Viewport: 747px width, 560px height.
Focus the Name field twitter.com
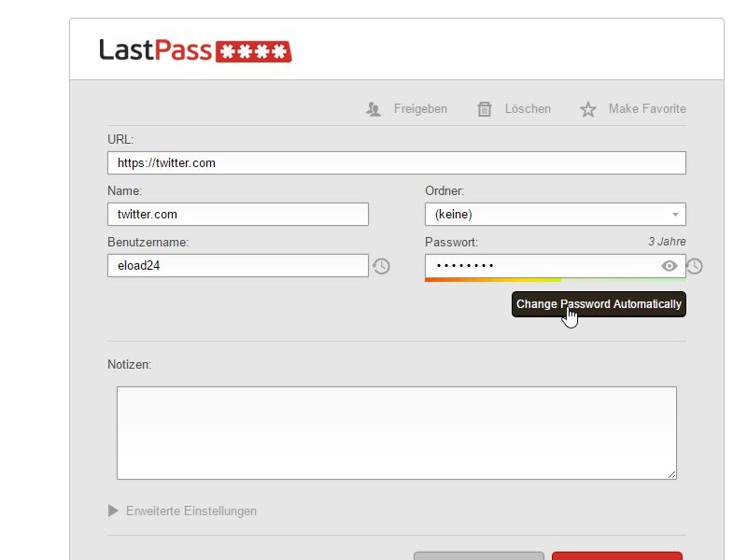(238, 215)
